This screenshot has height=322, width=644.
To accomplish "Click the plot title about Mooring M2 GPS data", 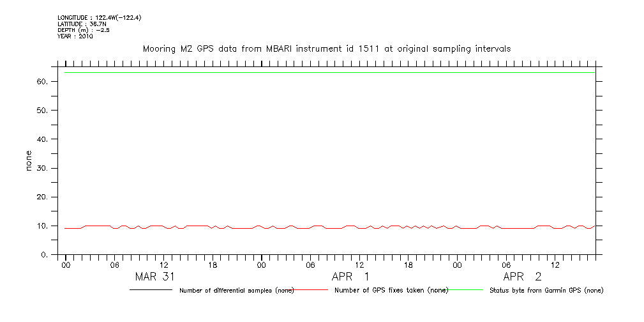I will (x=326, y=49).
